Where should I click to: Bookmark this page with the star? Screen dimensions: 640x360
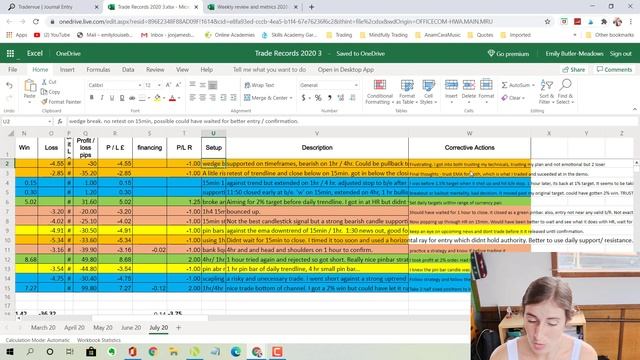tap(547, 22)
